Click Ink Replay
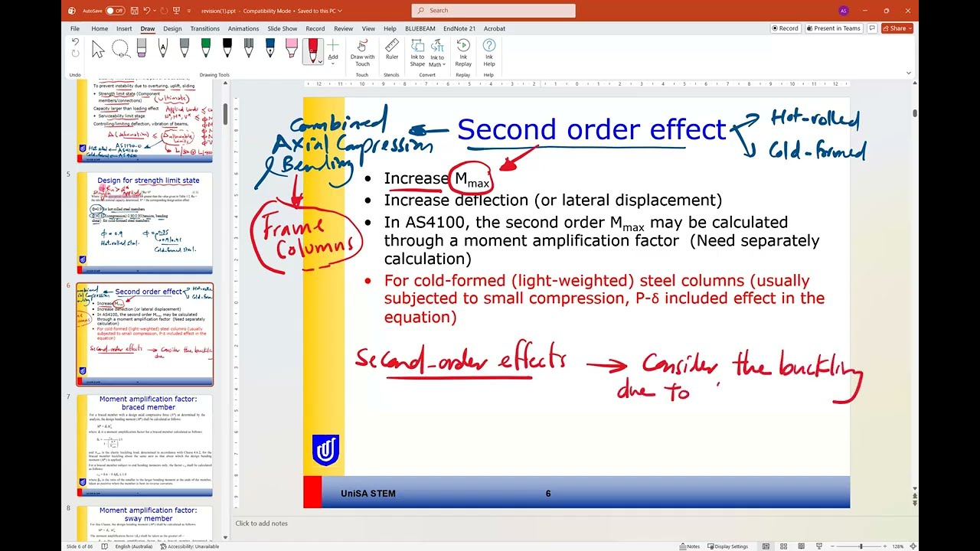 click(x=463, y=52)
